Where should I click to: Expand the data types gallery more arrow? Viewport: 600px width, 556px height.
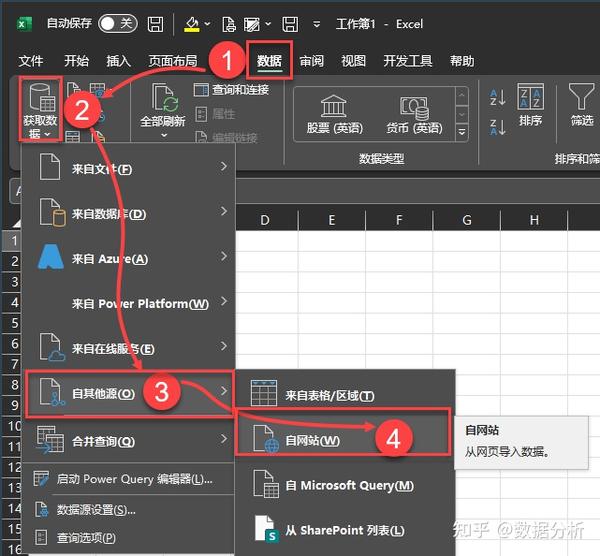click(x=462, y=132)
